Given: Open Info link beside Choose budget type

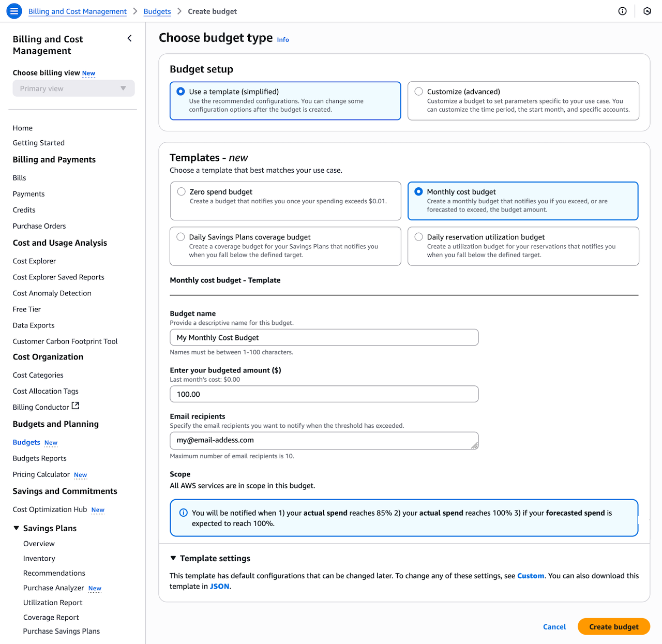Looking at the screenshot, I should pos(283,40).
